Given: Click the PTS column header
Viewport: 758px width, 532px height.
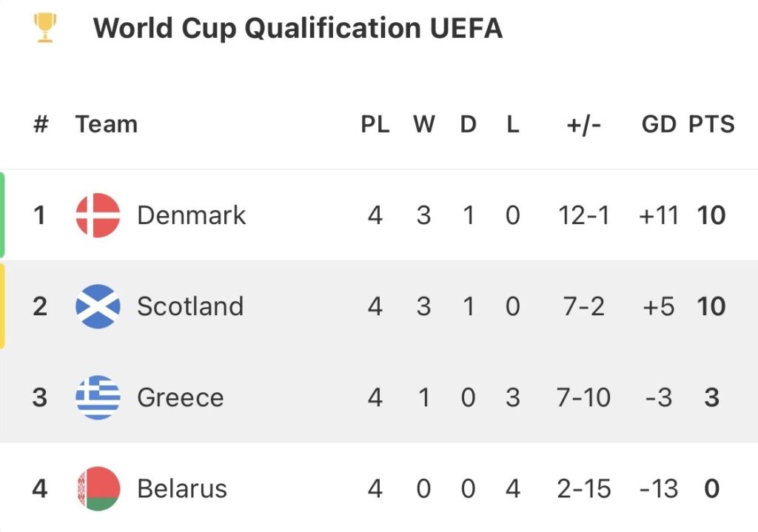Looking at the screenshot, I should [711, 124].
